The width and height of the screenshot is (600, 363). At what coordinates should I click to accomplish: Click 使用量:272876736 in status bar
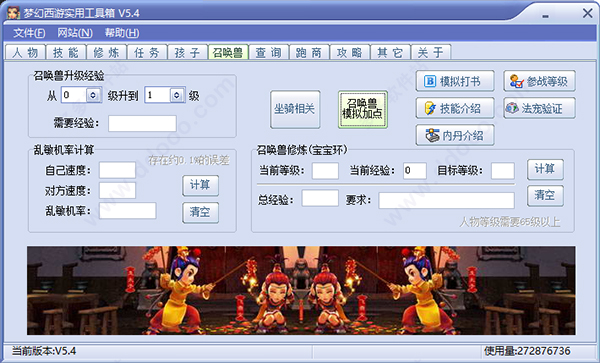coord(527,351)
